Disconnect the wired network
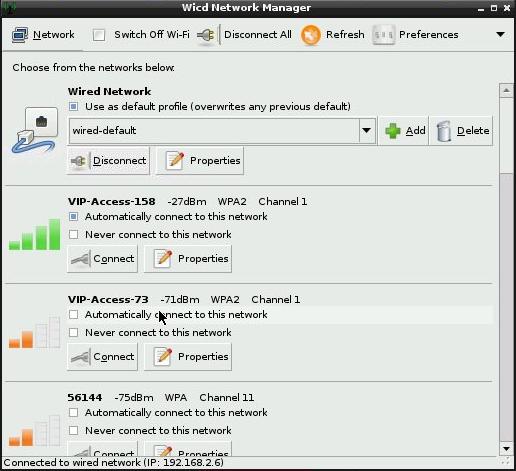The width and height of the screenshot is (516, 471). 109,161
